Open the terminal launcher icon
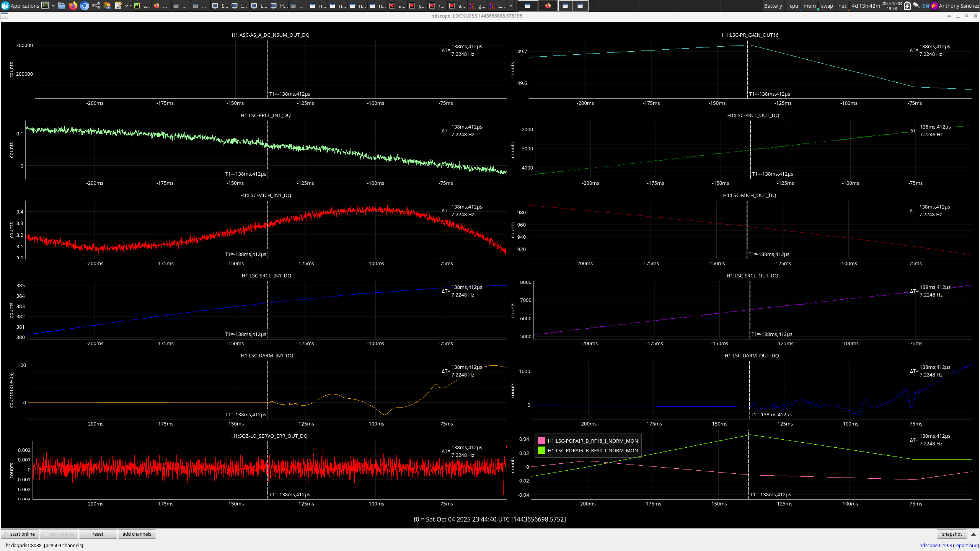980x551 pixels. 45,5
